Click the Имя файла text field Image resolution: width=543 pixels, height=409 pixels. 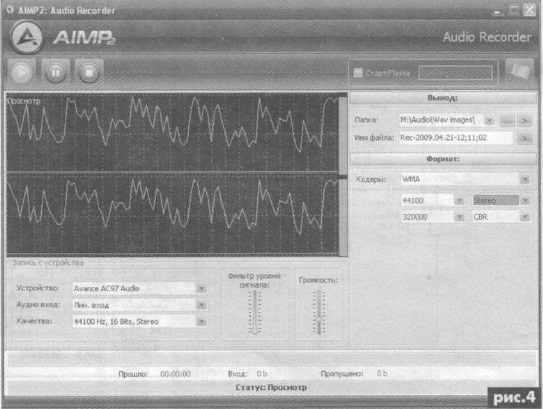pos(456,138)
